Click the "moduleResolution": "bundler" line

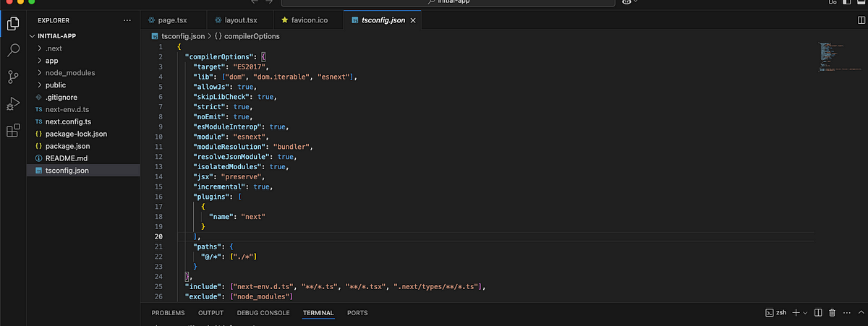[x=254, y=146]
